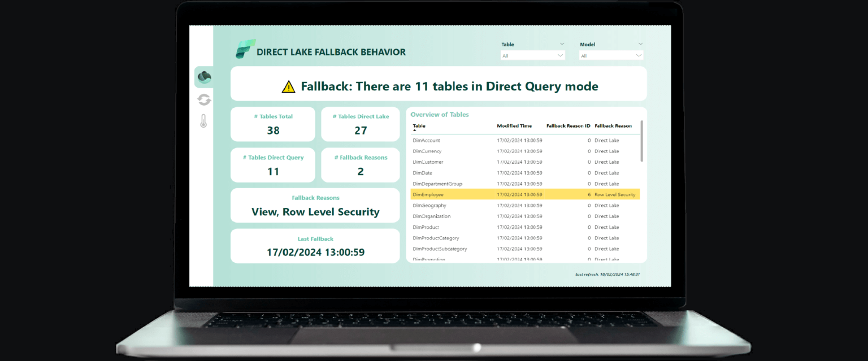Select the cloud-leaf page icon in sidebar
868x361 pixels.
(x=203, y=76)
